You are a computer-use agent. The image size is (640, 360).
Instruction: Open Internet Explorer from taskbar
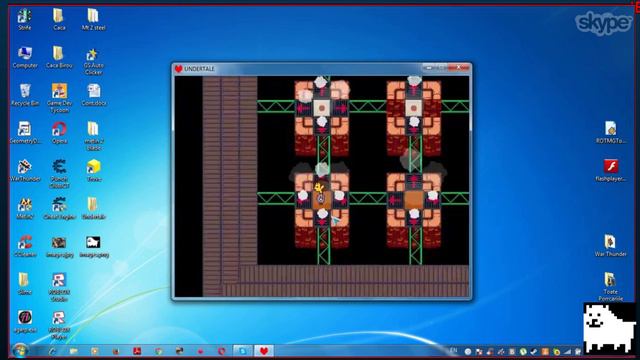coord(53,351)
